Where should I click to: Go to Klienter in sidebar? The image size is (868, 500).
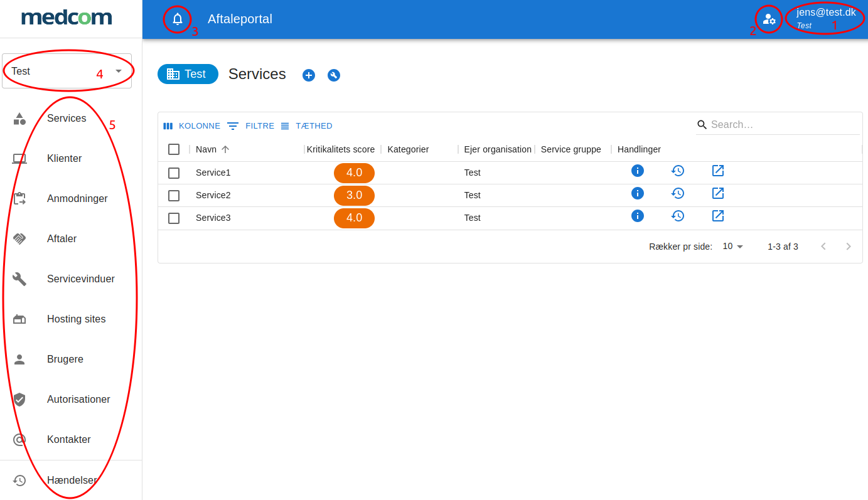(x=64, y=159)
